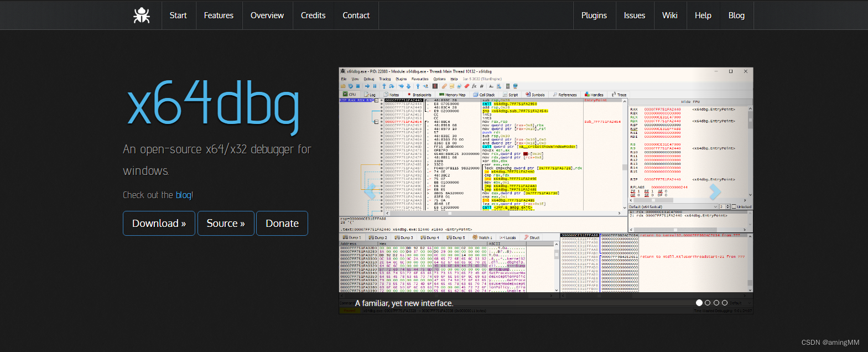Select third carousel indicator dot
The image size is (868, 352).
click(716, 303)
